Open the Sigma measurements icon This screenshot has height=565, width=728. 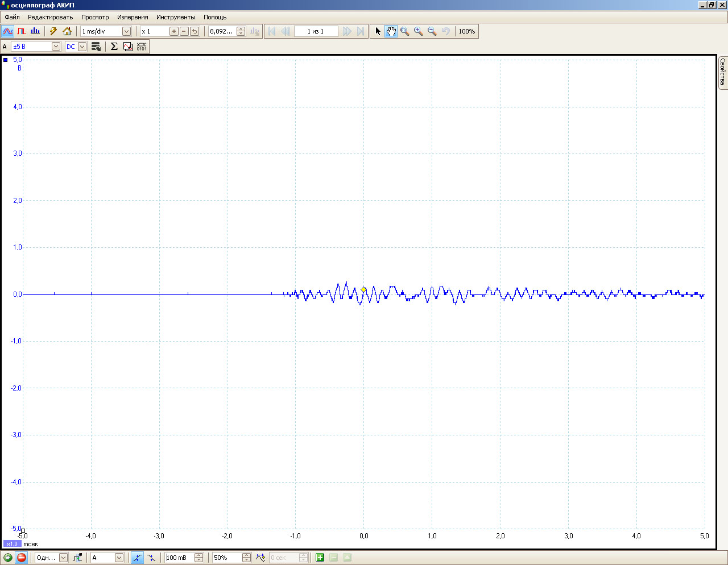tap(114, 47)
